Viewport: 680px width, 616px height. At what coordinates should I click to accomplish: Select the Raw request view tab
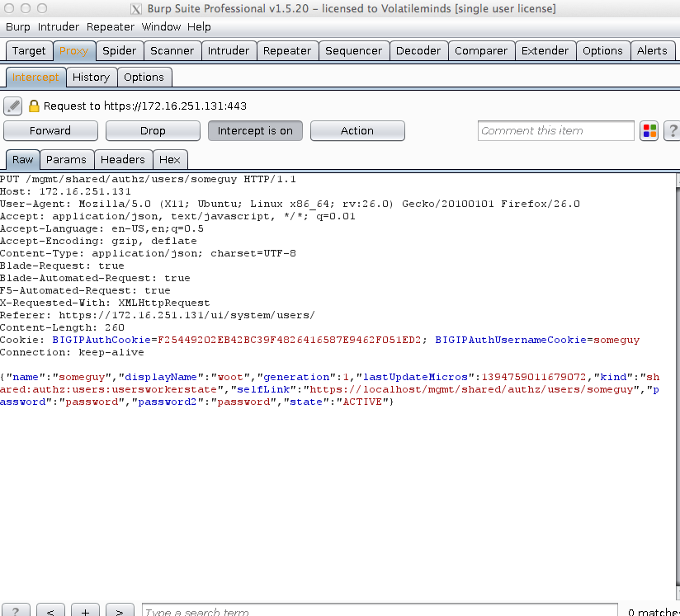pyautogui.click(x=22, y=159)
